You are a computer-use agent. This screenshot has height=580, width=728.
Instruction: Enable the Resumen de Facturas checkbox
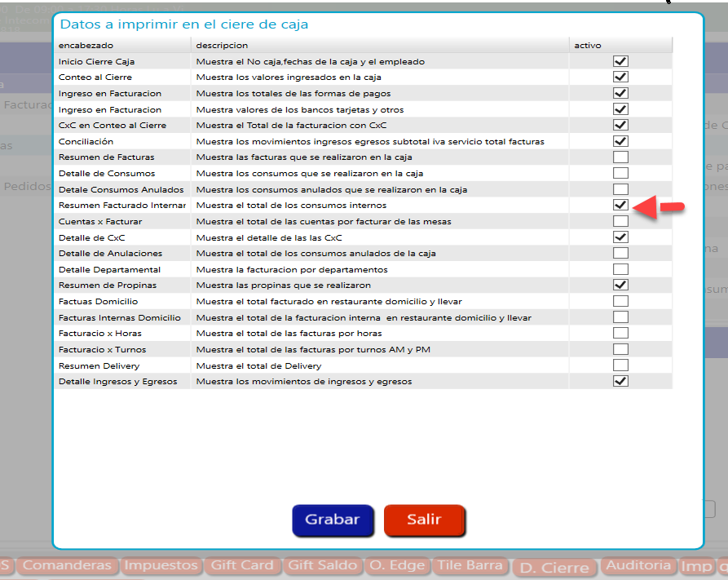pos(620,157)
